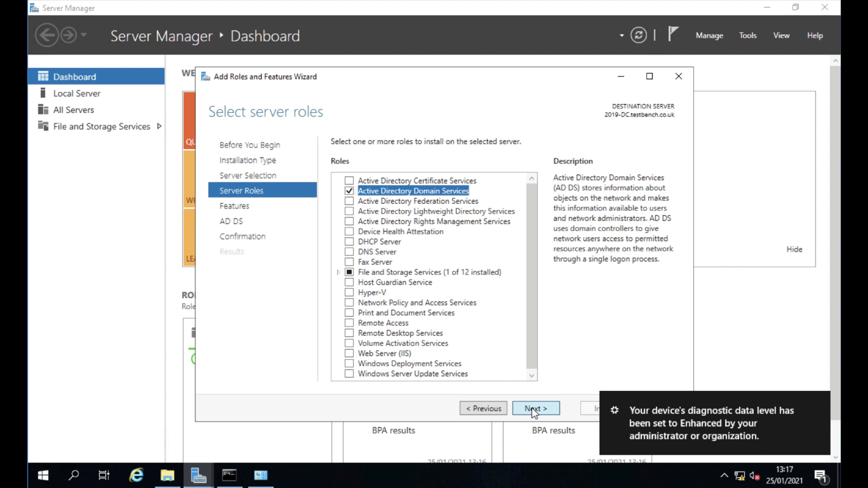
Task: Expand File and Storage Services in roles list
Action: coord(338,272)
